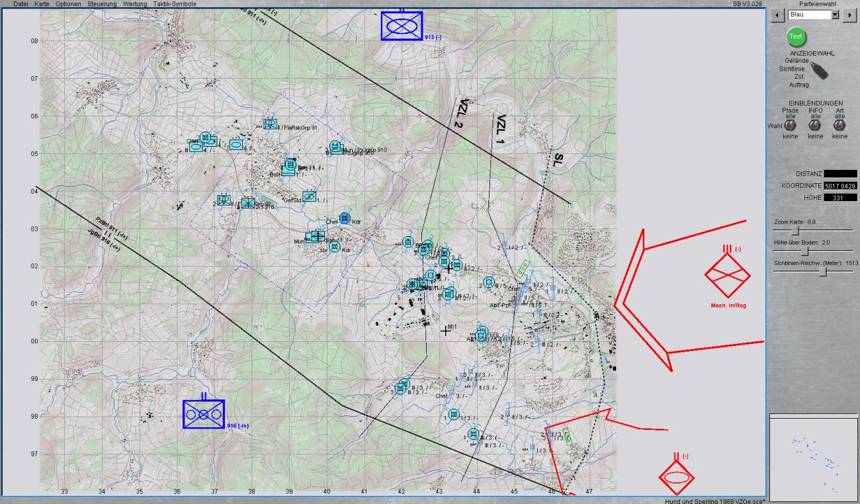Viewport: 860px width, 504px height.
Task: Open the Parteienwahl Blau dropdown
Action: (834, 15)
